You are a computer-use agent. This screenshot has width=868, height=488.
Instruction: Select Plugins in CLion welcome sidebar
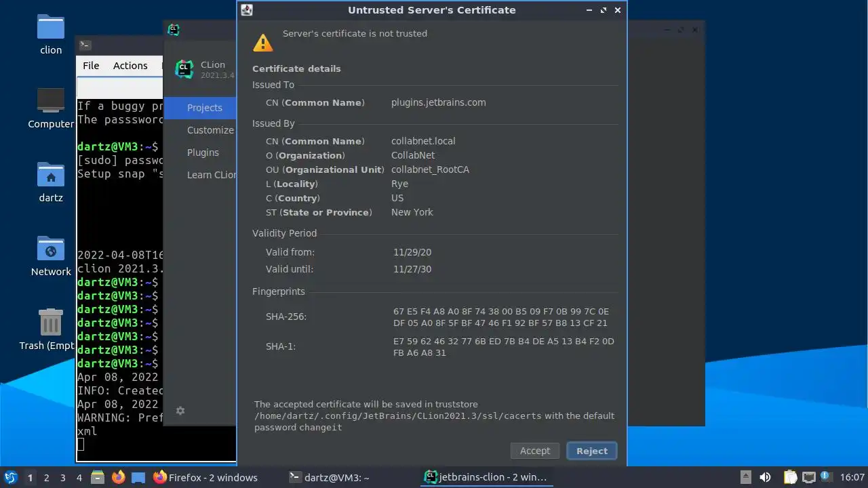click(x=200, y=152)
